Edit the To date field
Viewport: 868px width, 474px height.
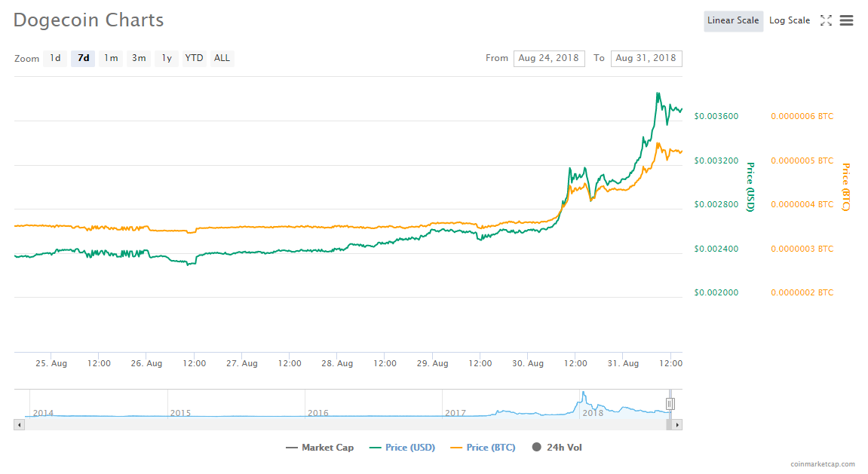click(x=646, y=58)
